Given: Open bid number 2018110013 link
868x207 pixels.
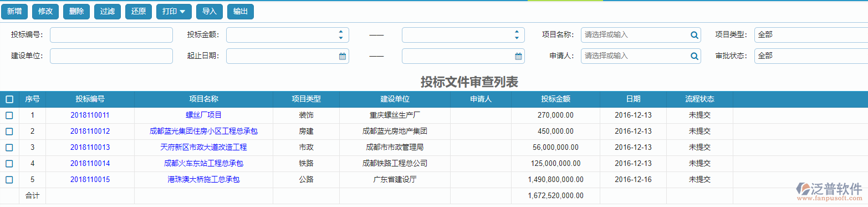Looking at the screenshot, I should 90,148.
